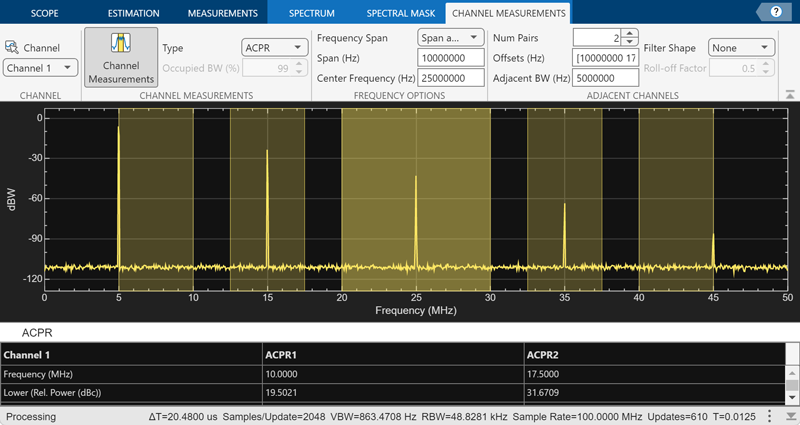This screenshot has height=425, width=800.
Task: Choose a Filter Shape from dropdown
Action: [740, 47]
